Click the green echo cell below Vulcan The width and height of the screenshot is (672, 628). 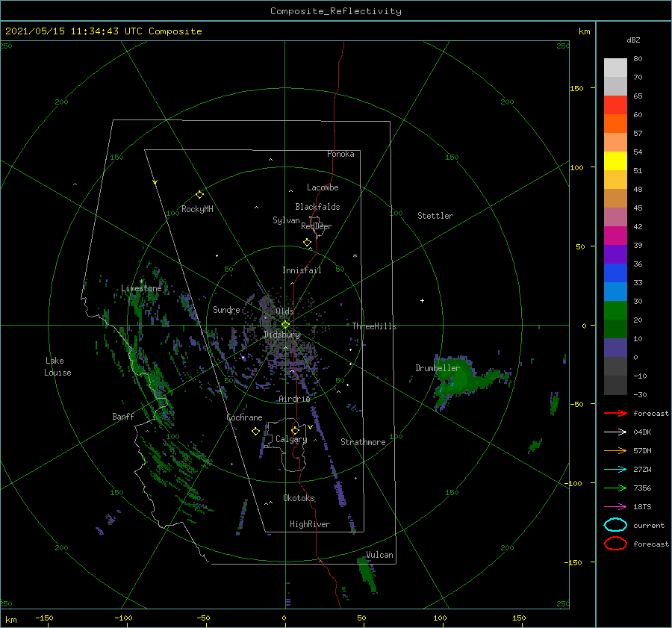[367, 575]
